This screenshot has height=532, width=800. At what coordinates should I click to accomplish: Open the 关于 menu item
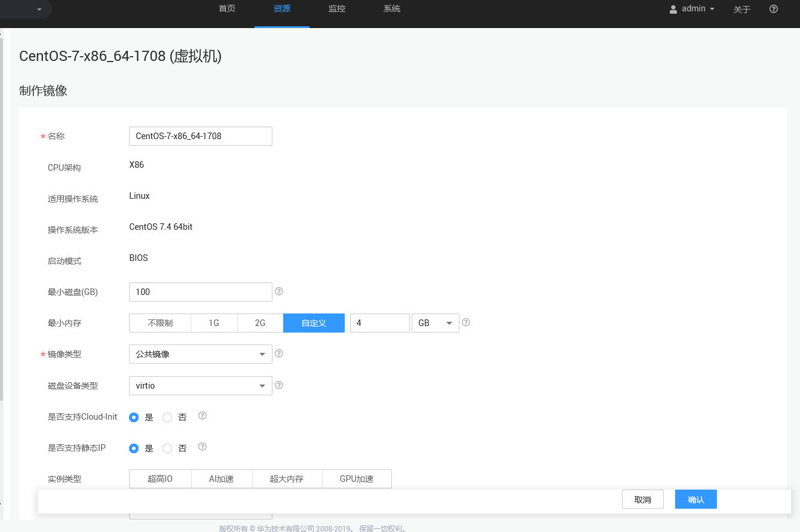[742, 10]
